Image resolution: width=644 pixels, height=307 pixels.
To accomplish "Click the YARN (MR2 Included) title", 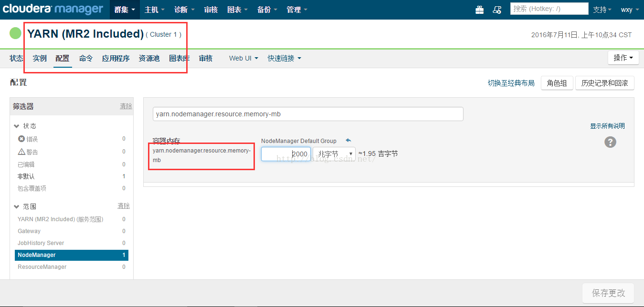I will [85, 34].
